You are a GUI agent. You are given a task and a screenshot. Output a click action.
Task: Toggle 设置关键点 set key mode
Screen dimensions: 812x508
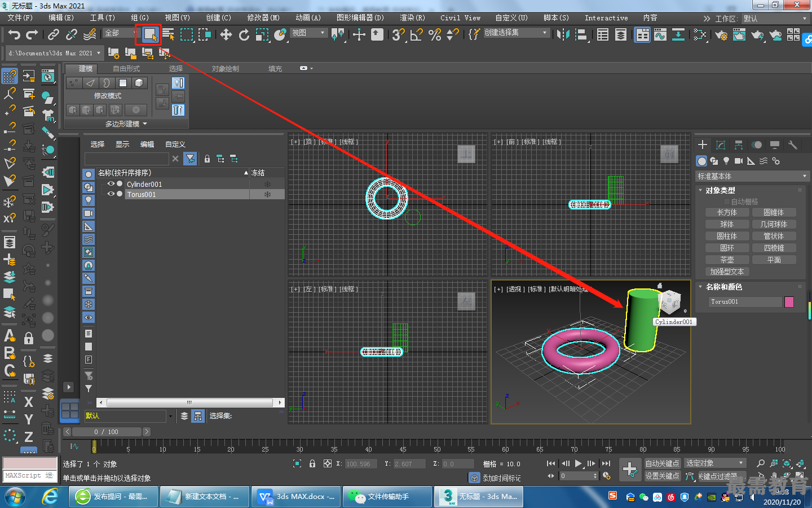click(x=662, y=476)
